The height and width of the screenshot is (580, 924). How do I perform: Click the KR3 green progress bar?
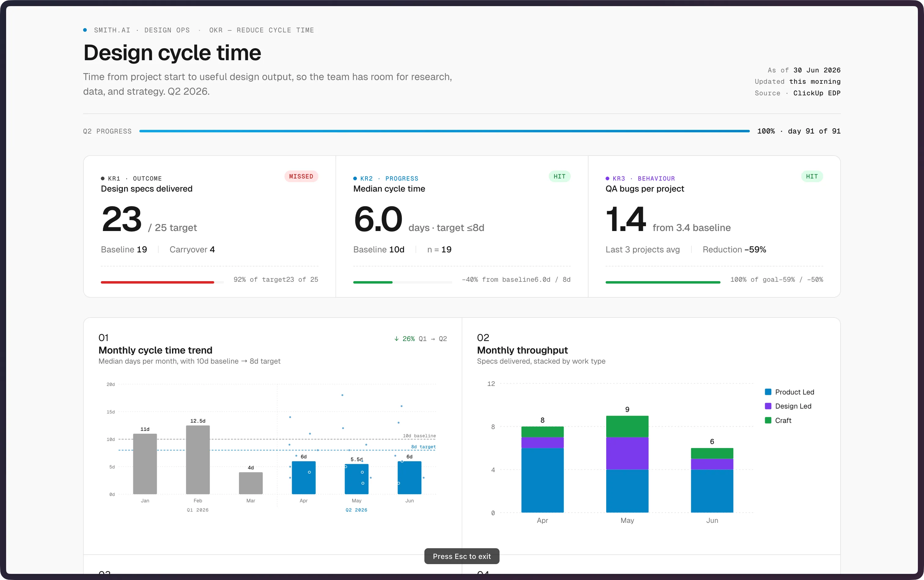(663, 282)
